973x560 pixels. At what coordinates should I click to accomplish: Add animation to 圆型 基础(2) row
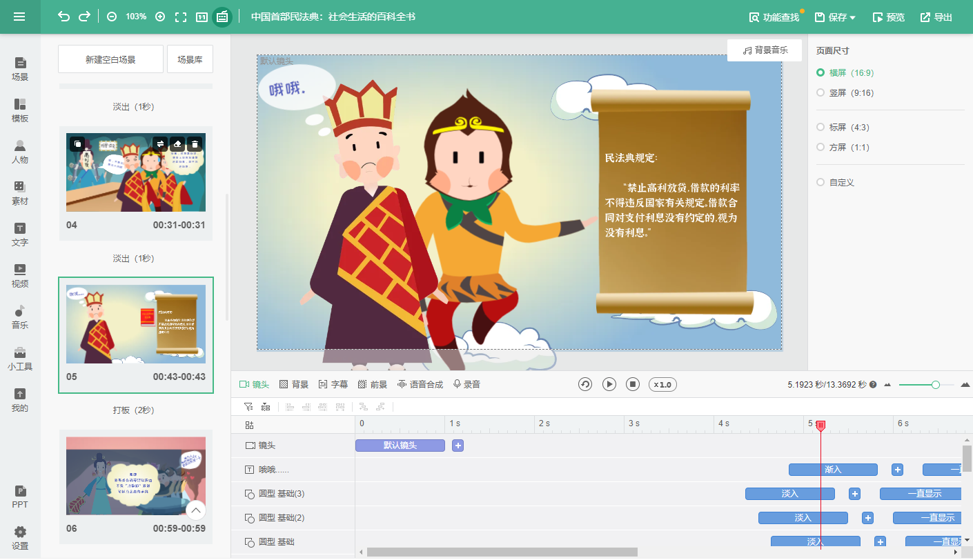point(867,518)
